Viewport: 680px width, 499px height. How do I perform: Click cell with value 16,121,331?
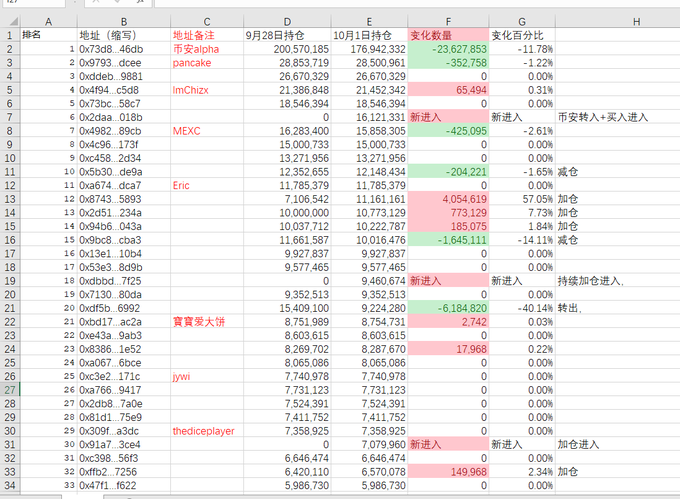pos(369,117)
